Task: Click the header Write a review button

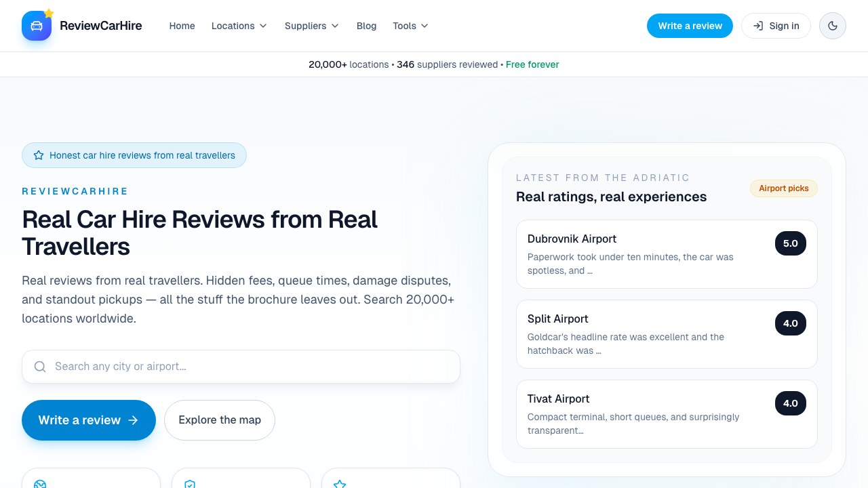Action: (690, 26)
